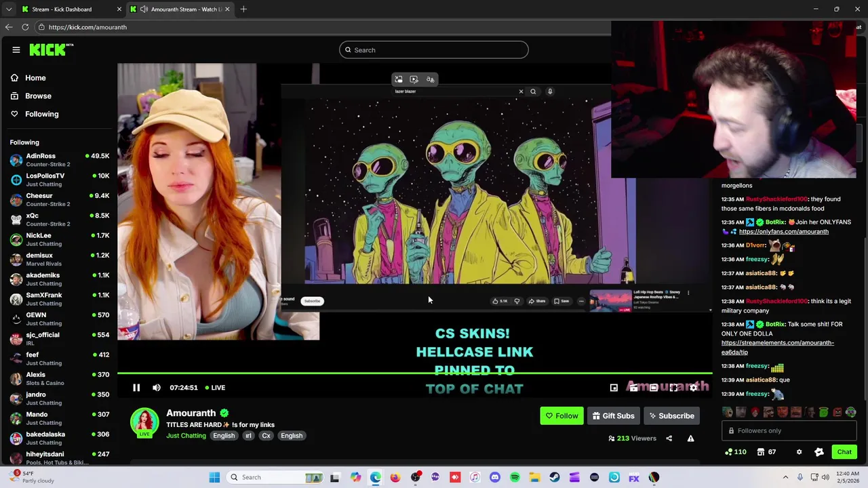The height and width of the screenshot is (488, 868).
Task: Toggle theater mode on the player
Action: click(x=653, y=388)
